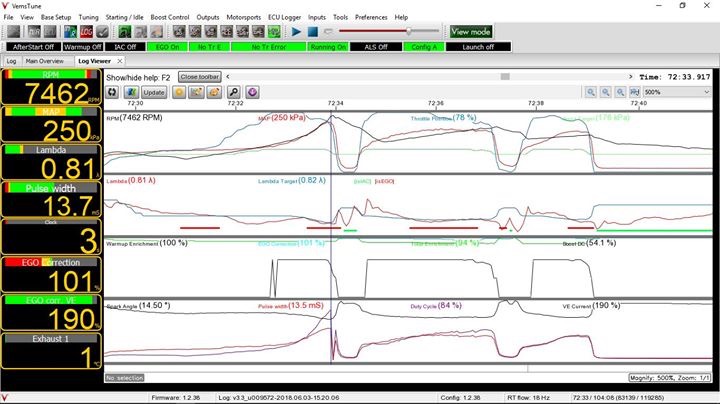The height and width of the screenshot is (404, 720).
Task: Start log playback with the blue play button
Action: click(x=296, y=32)
